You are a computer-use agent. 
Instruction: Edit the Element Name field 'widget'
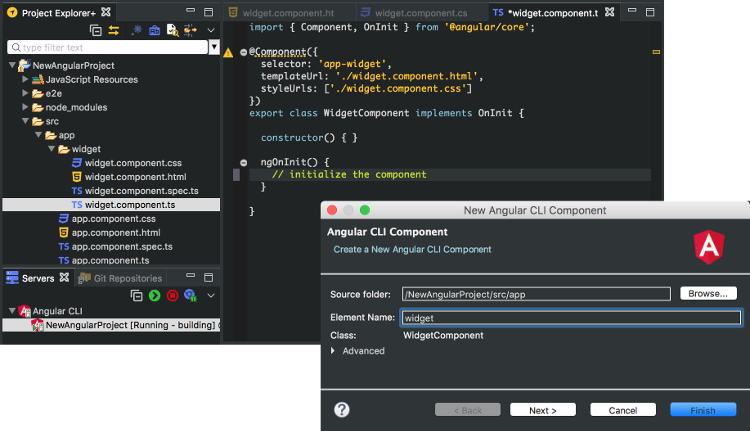[x=572, y=318]
